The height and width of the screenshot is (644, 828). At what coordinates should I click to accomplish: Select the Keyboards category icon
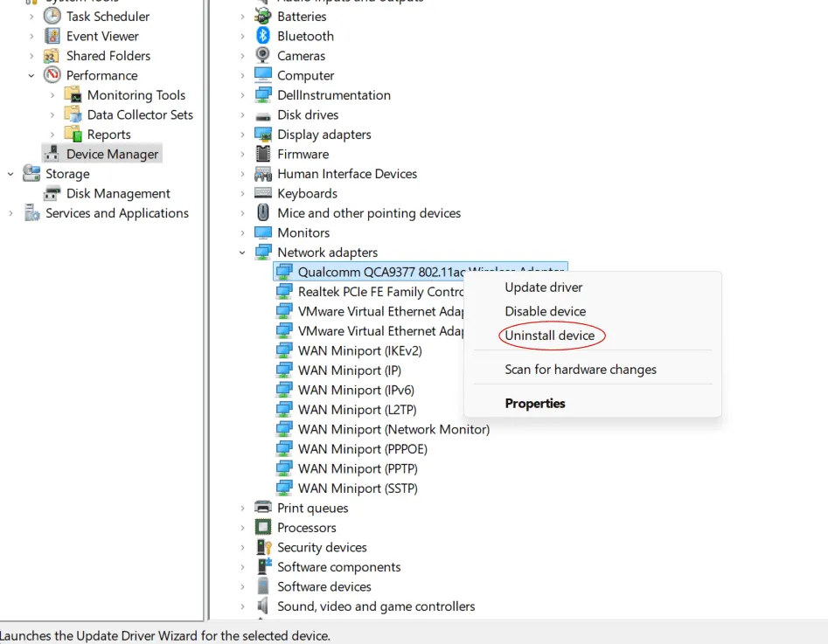click(x=263, y=193)
